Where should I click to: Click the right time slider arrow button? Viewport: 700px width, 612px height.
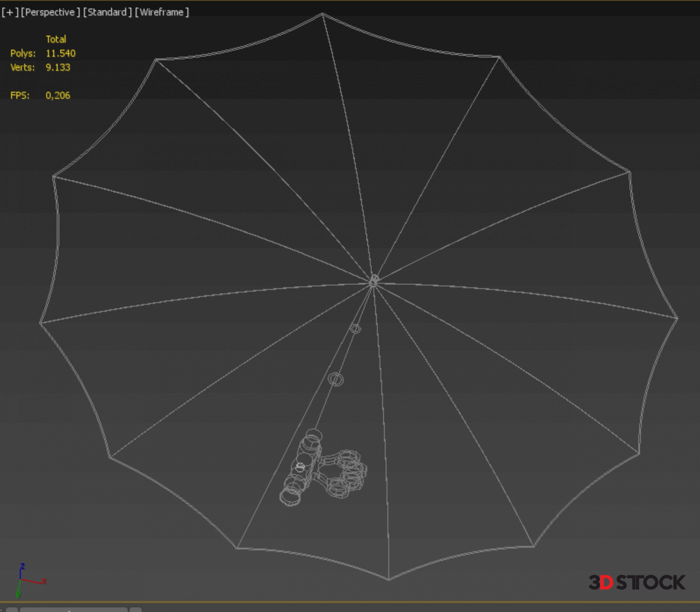coord(136,610)
